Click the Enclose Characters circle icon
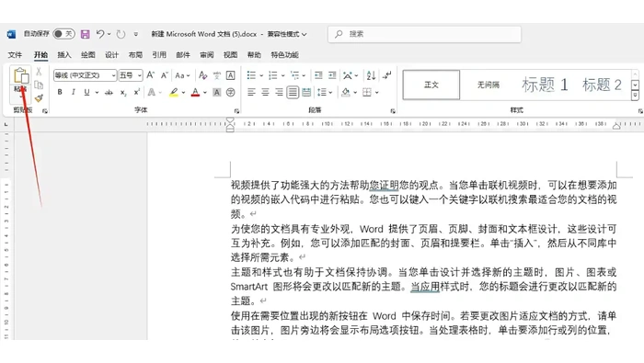This screenshot has width=644, height=363. [230, 92]
